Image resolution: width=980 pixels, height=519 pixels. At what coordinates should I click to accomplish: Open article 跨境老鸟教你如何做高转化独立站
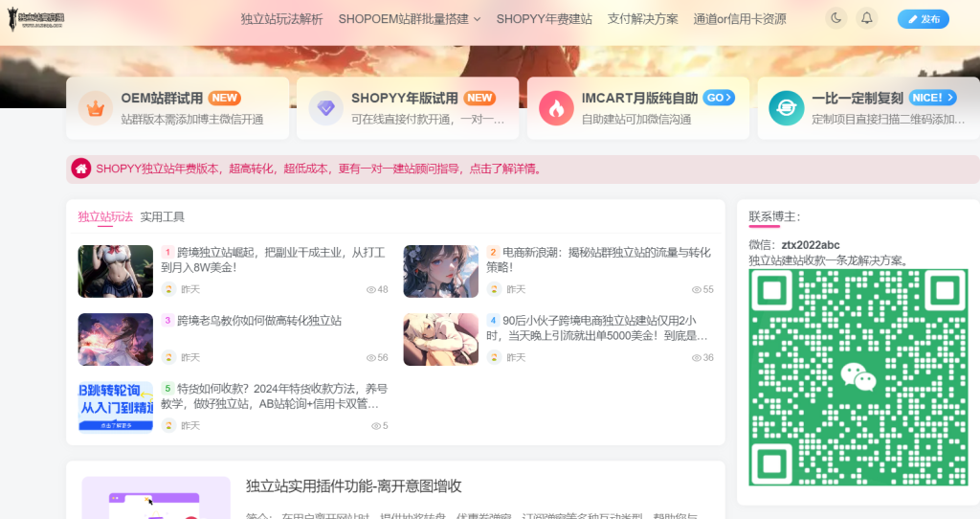tap(259, 321)
